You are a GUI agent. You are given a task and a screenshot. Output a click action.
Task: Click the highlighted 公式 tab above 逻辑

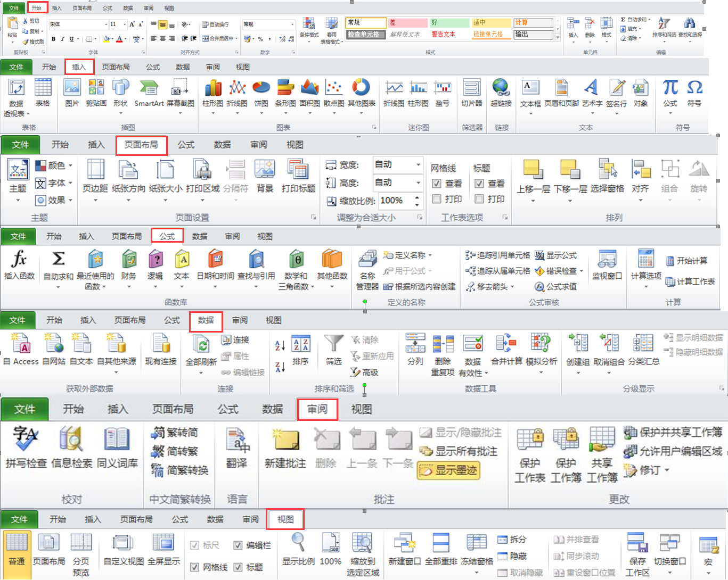click(167, 236)
